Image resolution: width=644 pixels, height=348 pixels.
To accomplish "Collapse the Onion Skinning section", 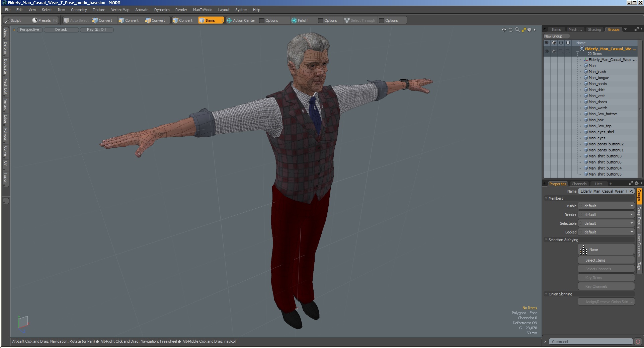I will tap(546, 294).
